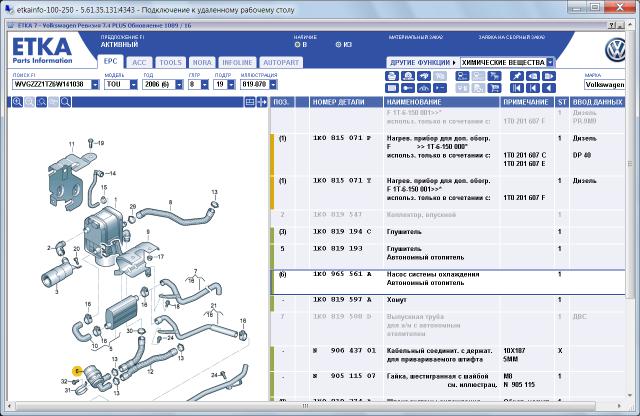
Task: Click the add-to-order cart icon, upper row
Action: (494, 76)
